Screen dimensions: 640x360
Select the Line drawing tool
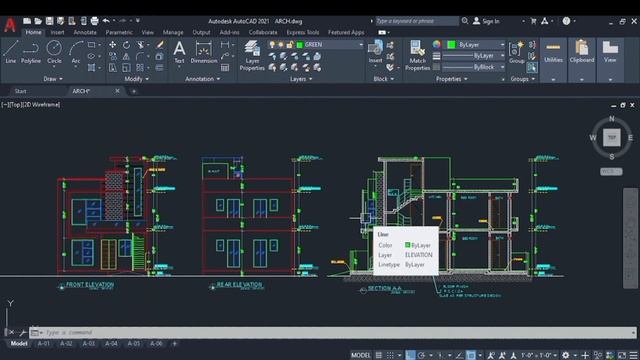tap(10, 52)
